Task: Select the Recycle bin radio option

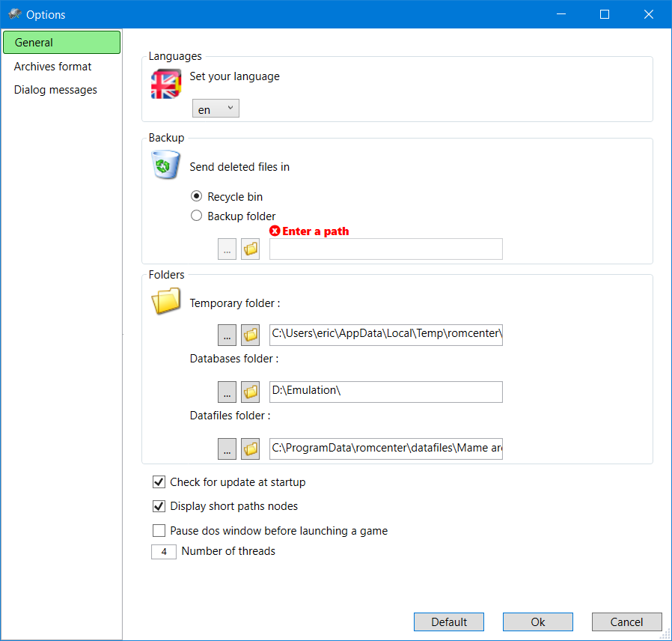Action: [x=197, y=196]
